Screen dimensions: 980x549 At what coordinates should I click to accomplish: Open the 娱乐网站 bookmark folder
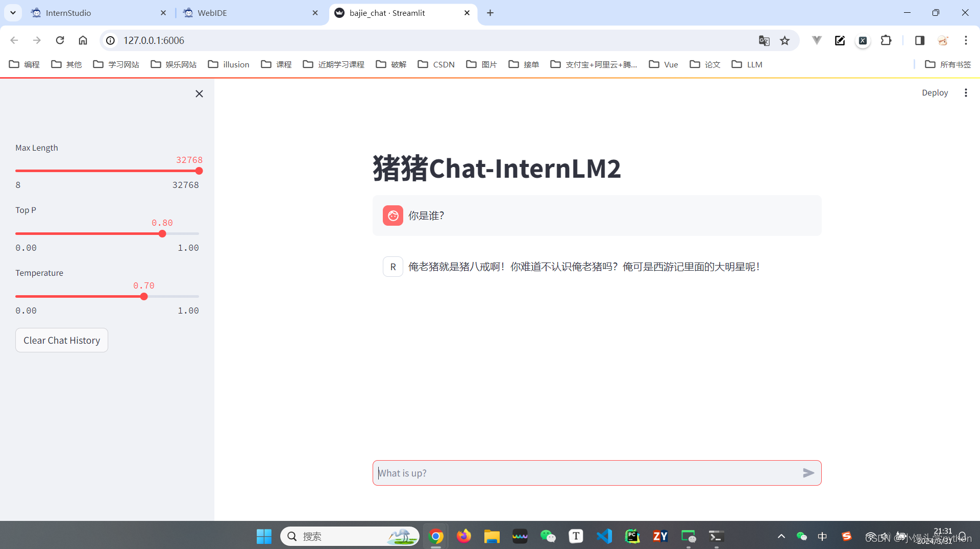tap(174, 64)
